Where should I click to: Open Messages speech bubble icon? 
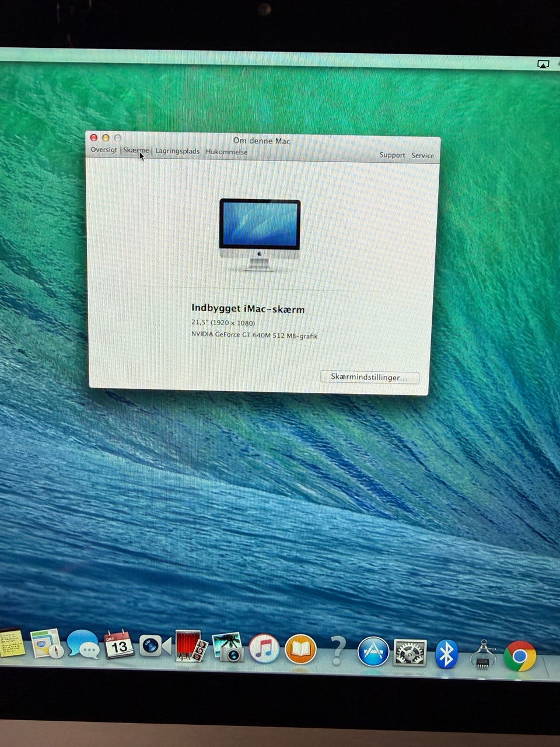(x=83, y=644)
